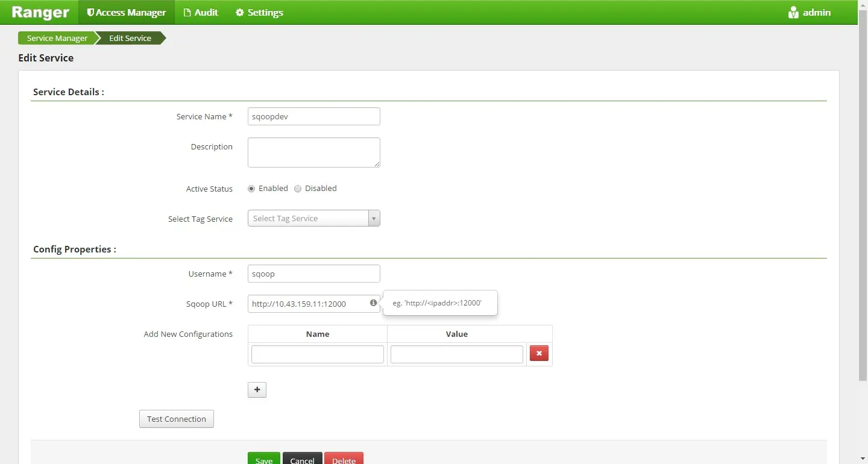
Task: Open the Select Tag Service dropdown
Action: (x=314, y=218)
